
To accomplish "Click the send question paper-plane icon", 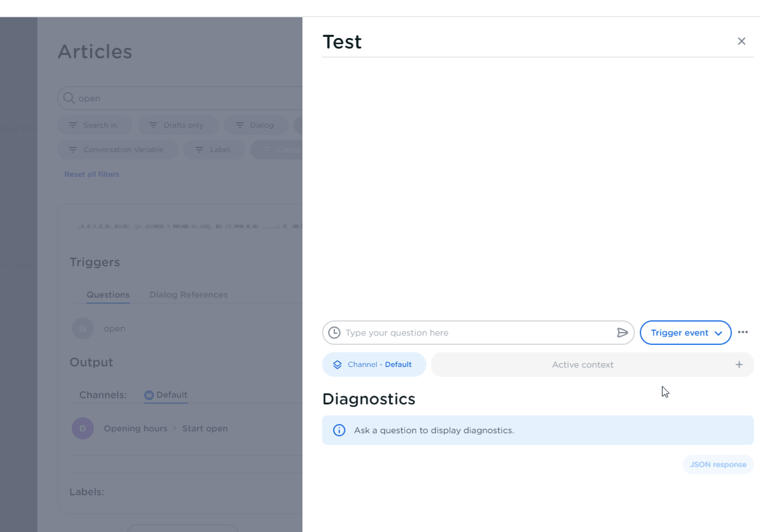I will click(623, 332).
